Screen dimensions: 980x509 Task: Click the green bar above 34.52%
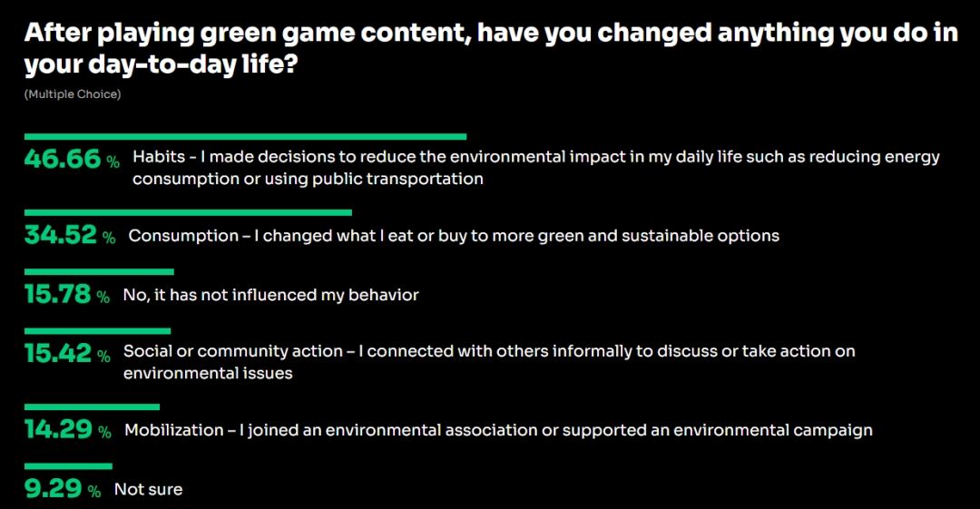coord(188,213)
